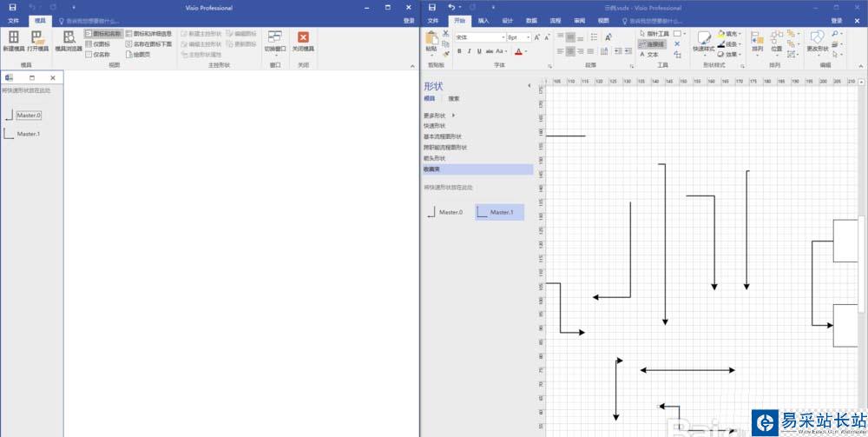Toggle strikethrough abc formatting
This screenshot has height=437, width=868.
[490, 51]
